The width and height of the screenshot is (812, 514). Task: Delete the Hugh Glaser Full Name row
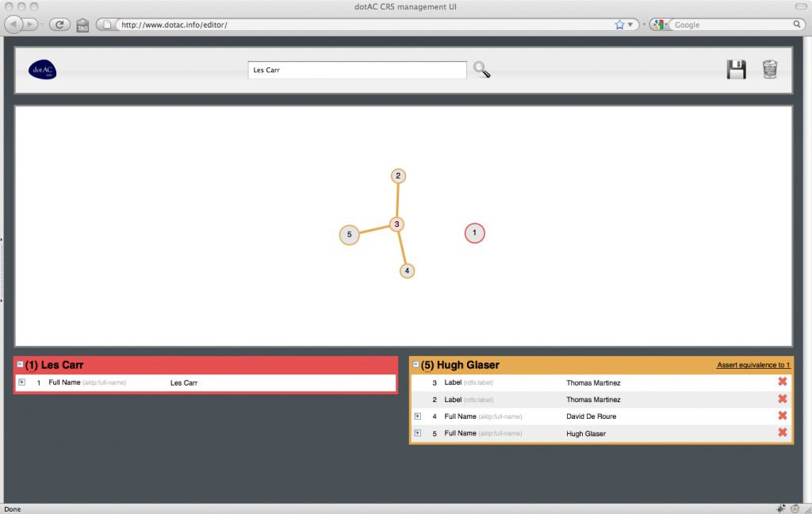782,432
